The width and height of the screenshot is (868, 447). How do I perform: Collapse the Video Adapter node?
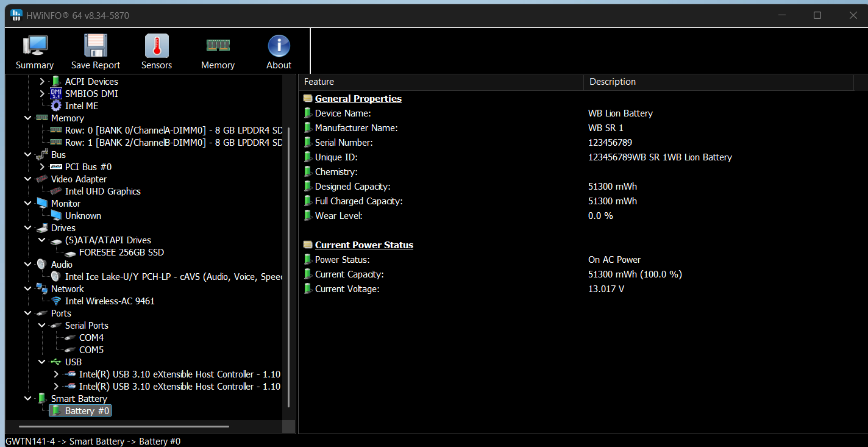[x=28, y=179]
